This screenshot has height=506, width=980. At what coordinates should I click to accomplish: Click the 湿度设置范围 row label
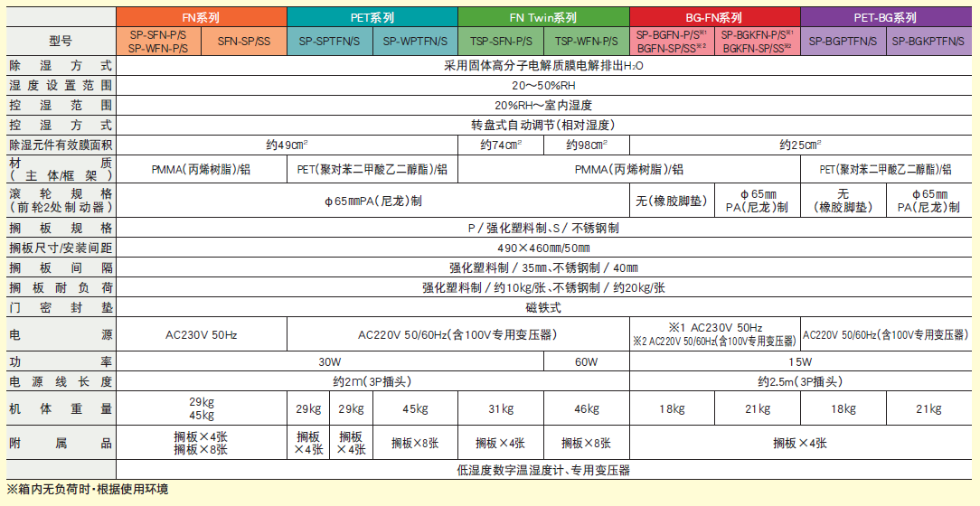pyautogui.click(x=61, y=86)
